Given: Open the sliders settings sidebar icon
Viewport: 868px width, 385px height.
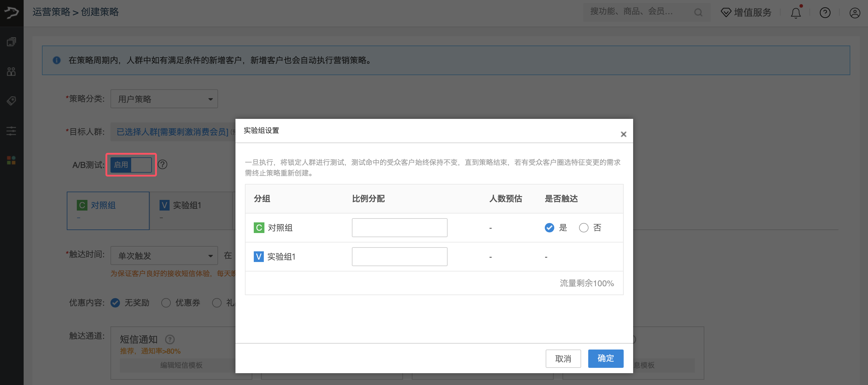Looking at the screenshot, I should tap(12, 131).
